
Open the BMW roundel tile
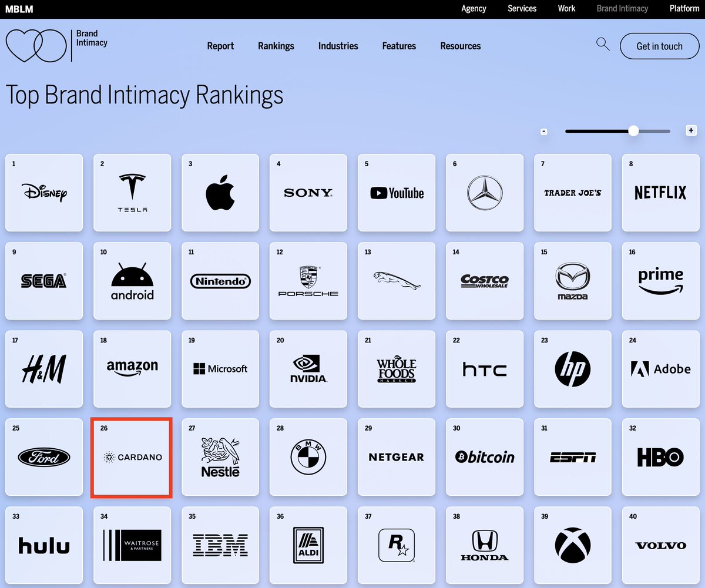(308, 457)
